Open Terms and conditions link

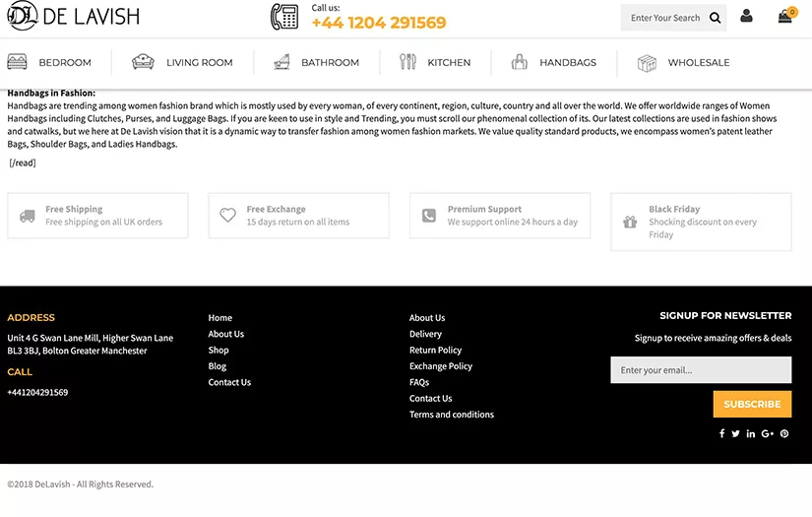click(x=452, y=415)
